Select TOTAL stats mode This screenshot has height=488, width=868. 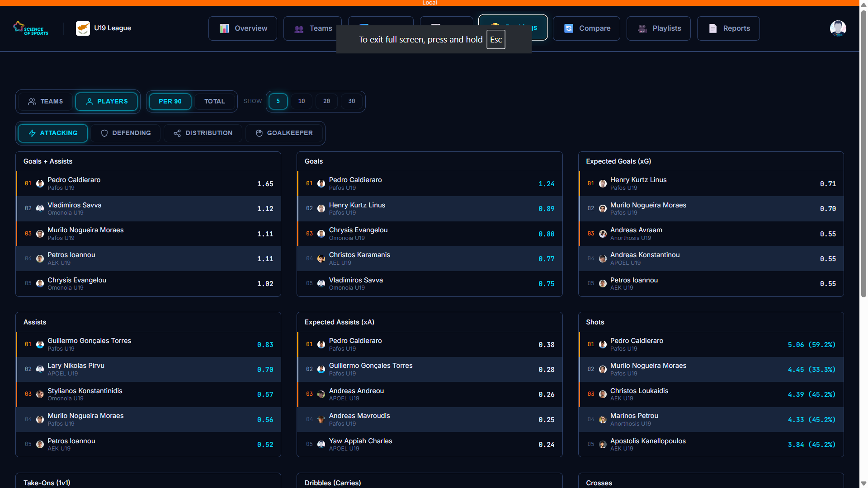[x=214, y=102]
